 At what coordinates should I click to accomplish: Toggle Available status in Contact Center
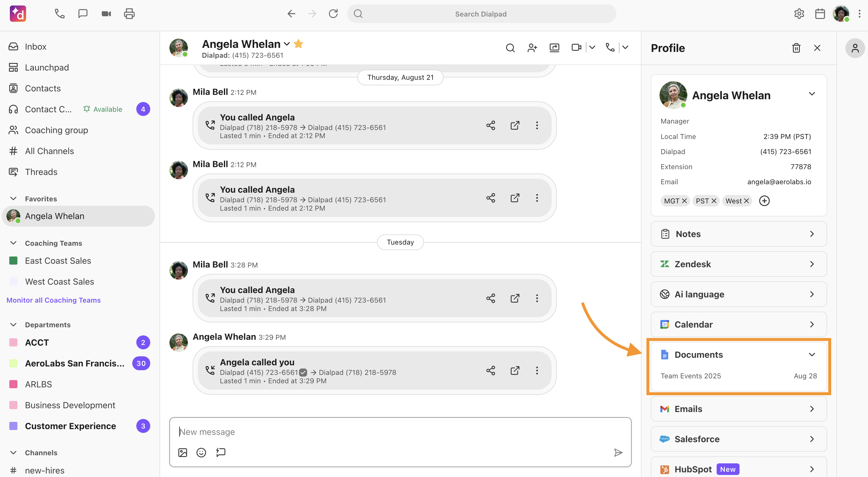tap(103, 109)
